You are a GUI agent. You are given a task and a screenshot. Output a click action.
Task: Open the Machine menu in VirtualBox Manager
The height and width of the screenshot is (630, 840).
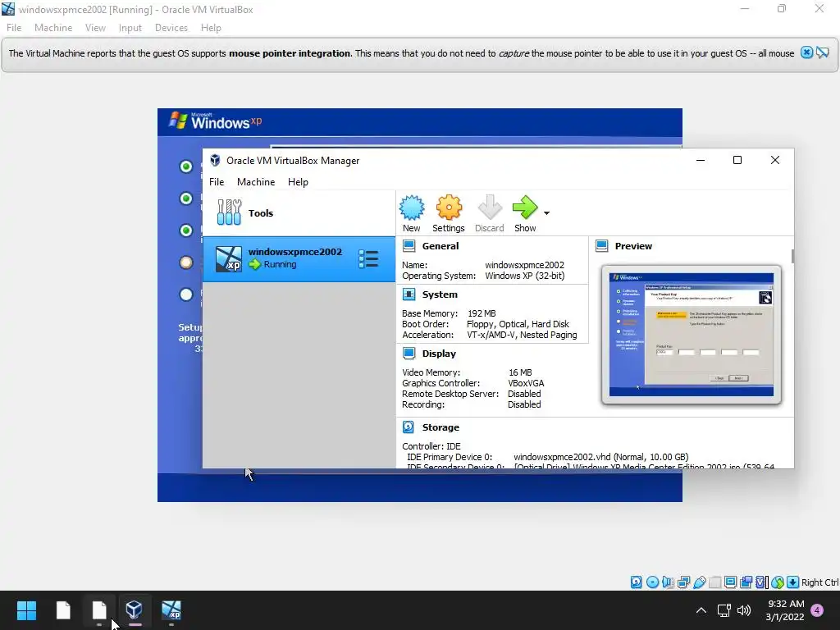pyautogui.click(x=256, y=181)
